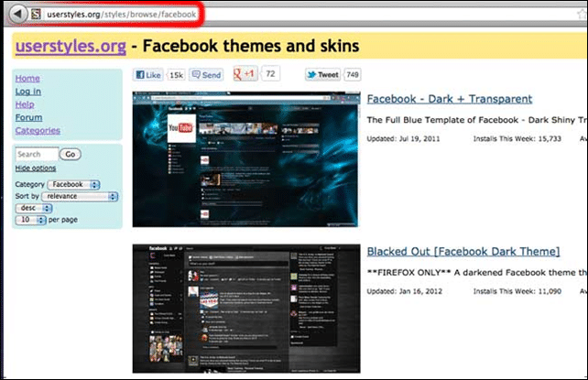Click the Facebook Like button
Viewport: 588px width, 380px height.
tap(148, 75)
